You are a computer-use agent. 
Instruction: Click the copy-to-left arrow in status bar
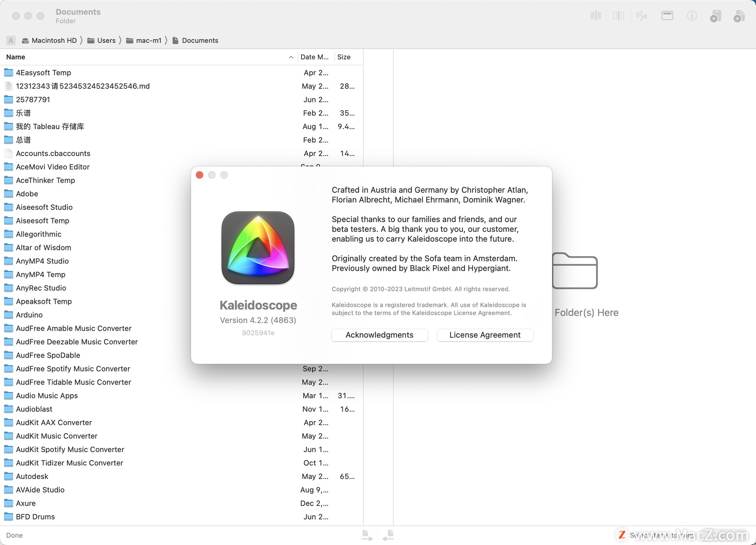[388, 535]
